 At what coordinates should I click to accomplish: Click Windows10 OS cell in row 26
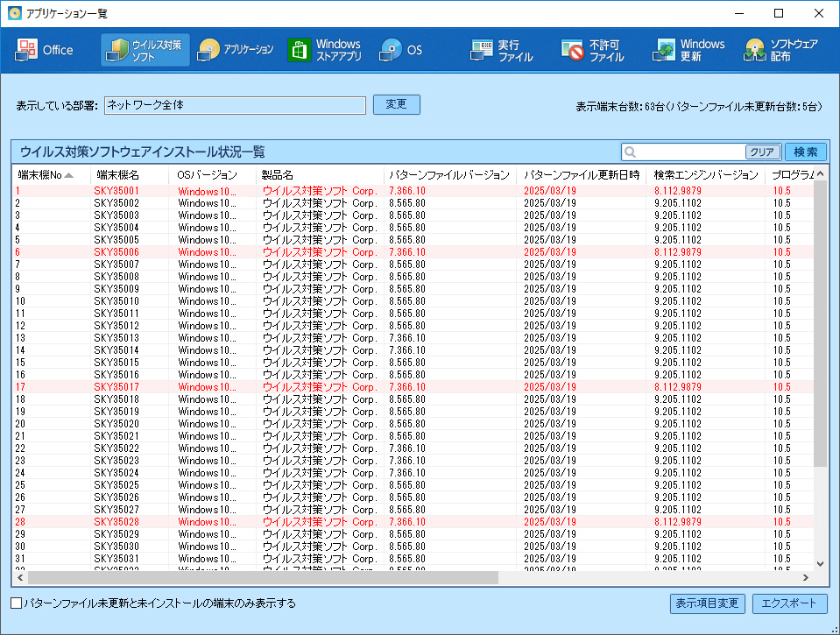[x=207, y=497]
